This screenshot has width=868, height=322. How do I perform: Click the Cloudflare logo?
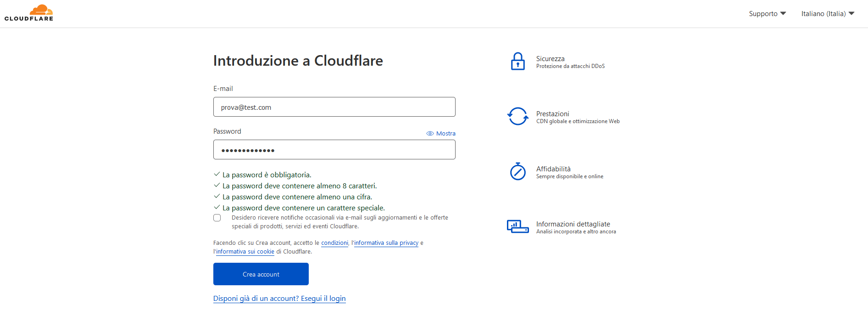tap(29, 13)
